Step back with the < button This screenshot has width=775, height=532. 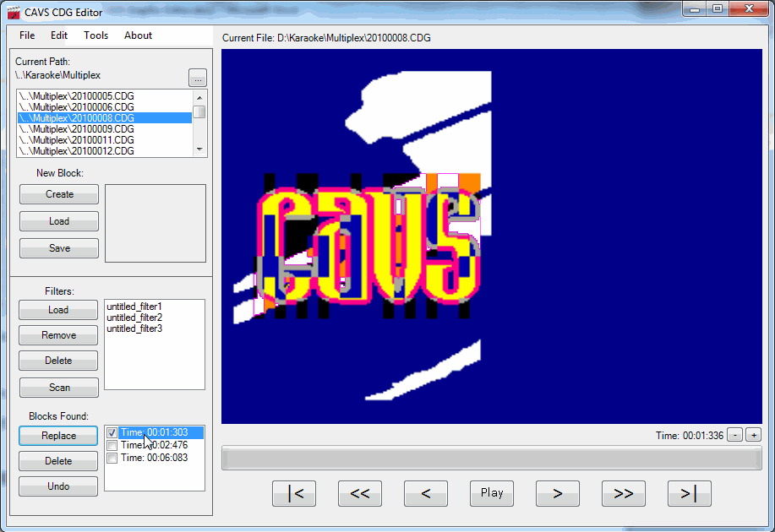pyautogui.click(x=426, y=493)
